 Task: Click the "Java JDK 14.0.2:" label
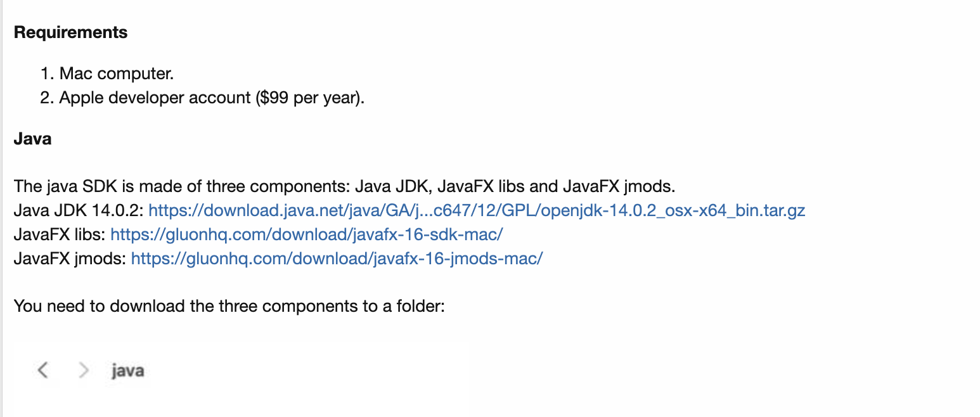click(x=79, y=210)
